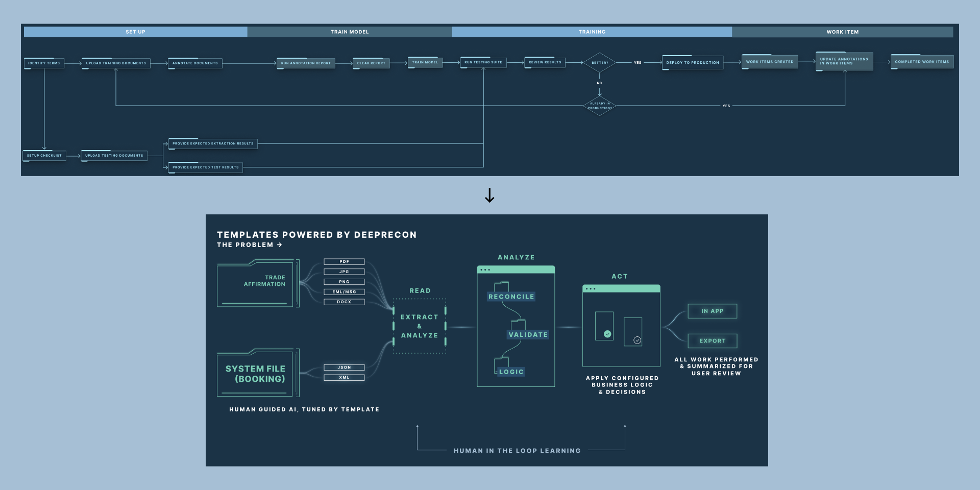Click the All Work Performed & Summarized caption
Viewport: 980px width, 490px height.
716,366
